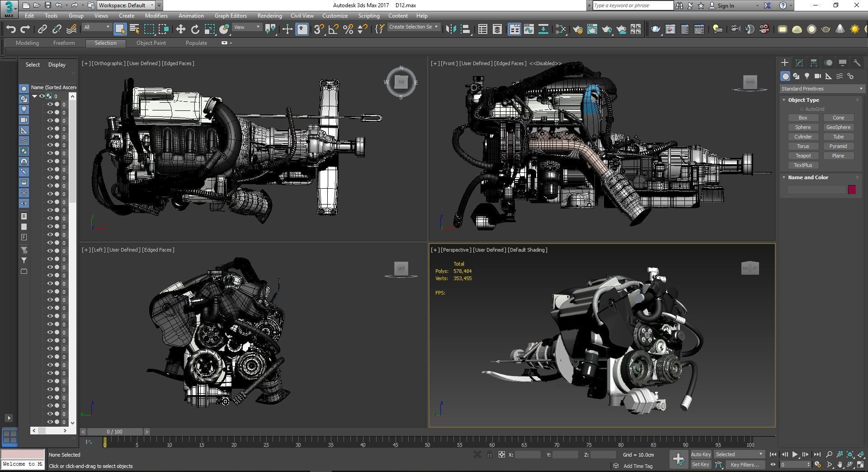Viewport: 868px width, 472px height.
Task: Open the Rendering menu
Action: click(269, 15)
